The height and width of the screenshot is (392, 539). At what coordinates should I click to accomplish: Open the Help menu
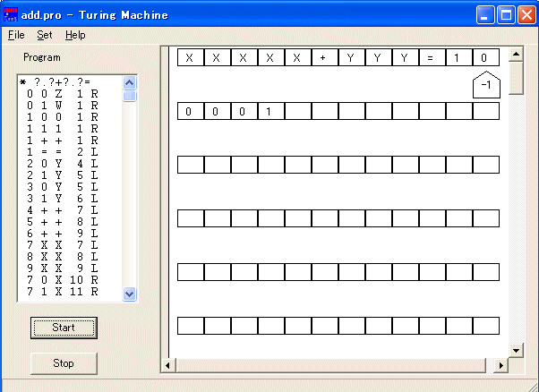click(75, 35)
